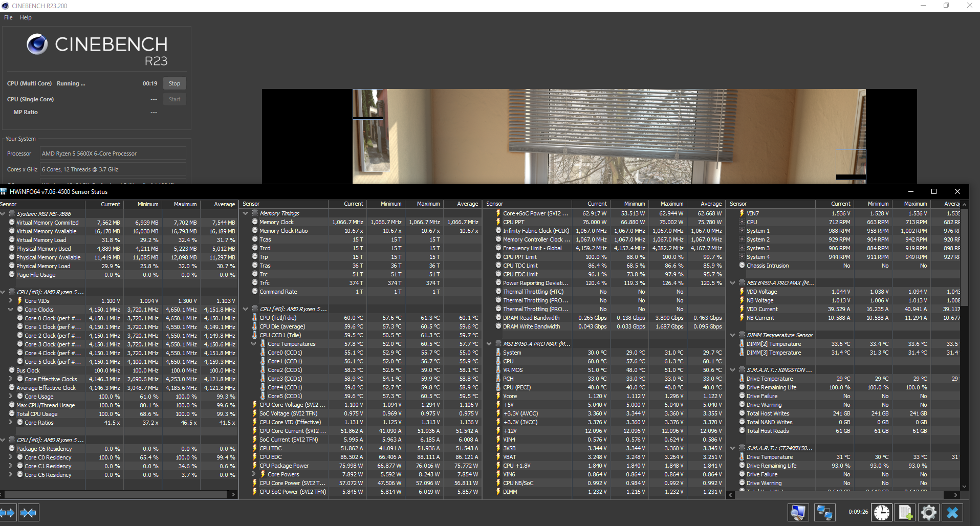980x526 pixels.
Task: Collapse the System: MSI MS-7B86 group
Action: tap(3, 214)
